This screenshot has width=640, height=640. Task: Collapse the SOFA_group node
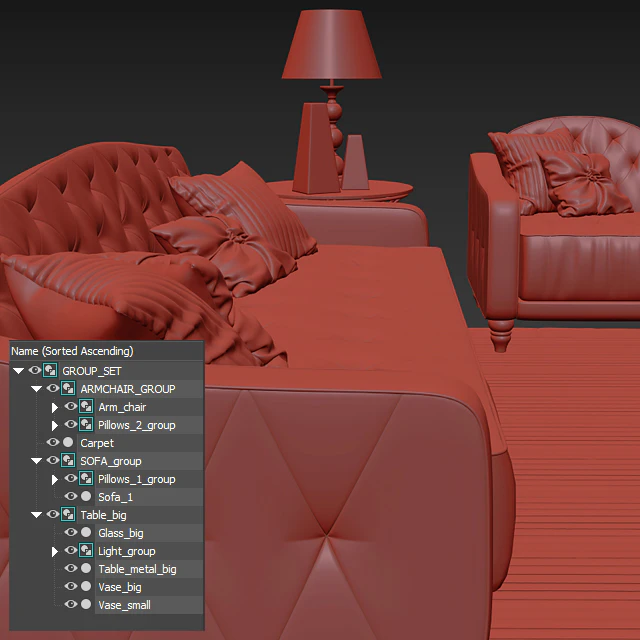pos(36,460)
